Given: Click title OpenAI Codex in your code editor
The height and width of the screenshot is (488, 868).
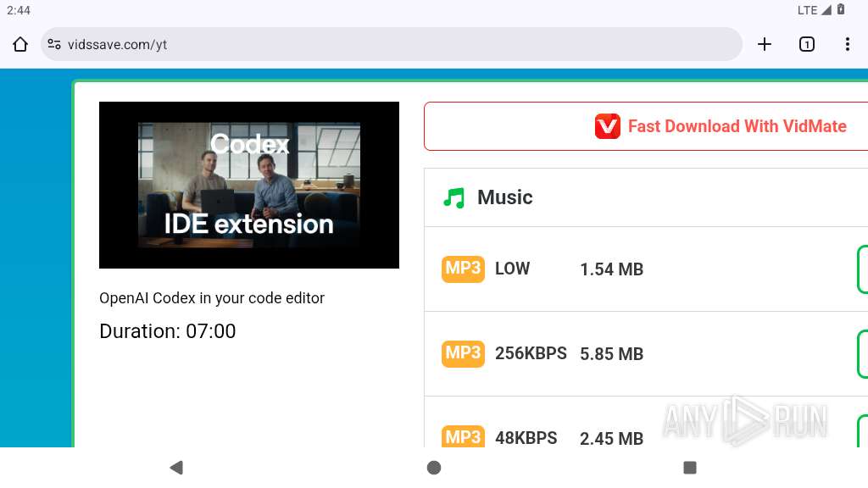Looking at the screenshot, I should click(211, 298).
